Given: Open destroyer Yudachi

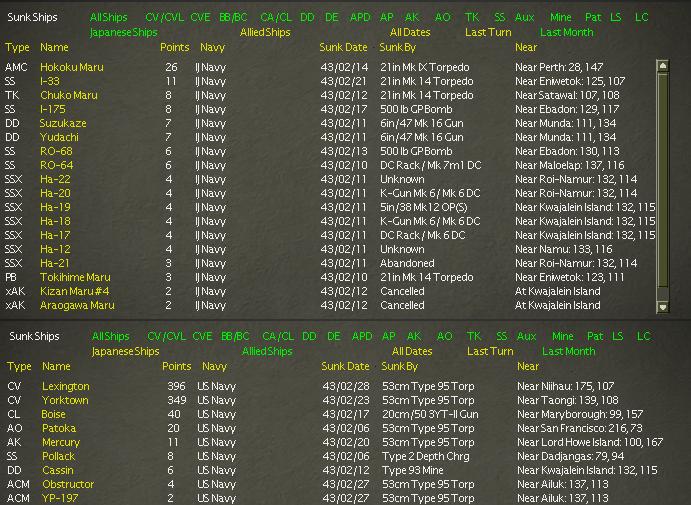Looking at the screenshot, I should click(59, 137).
